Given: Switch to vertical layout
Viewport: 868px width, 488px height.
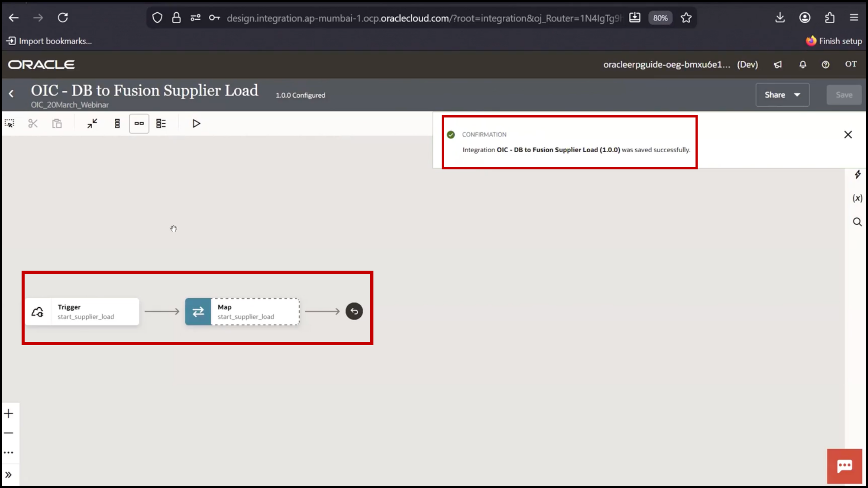Looking at the screenshot, I should tap(118, 123).
